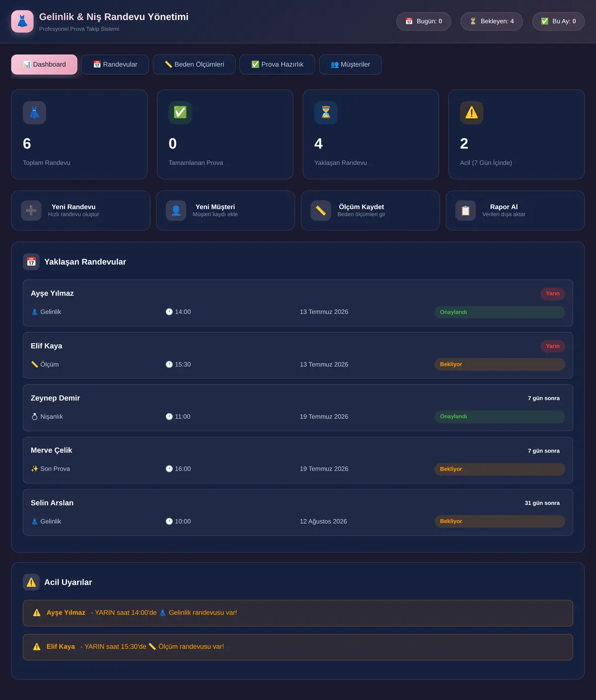596x700 pixels.
Task: Click the clock icon next to 14:00
Action: coord(169,312)
